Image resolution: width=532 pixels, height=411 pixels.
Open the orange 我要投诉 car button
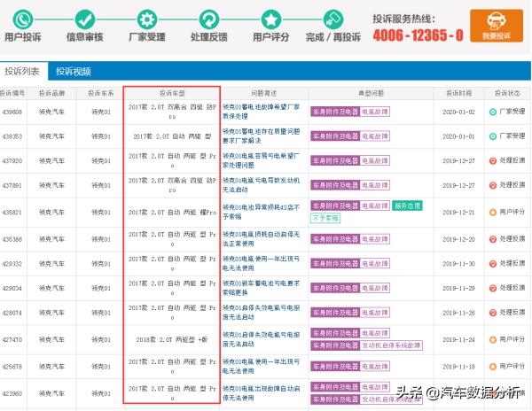pos(497,26)
